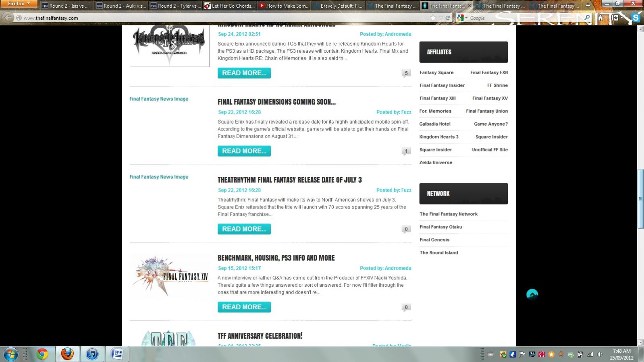The height and width of the screenshot is (362, 644).
Task: Click the search magnifier icon in Google box
Action: [x=587, y=18]
